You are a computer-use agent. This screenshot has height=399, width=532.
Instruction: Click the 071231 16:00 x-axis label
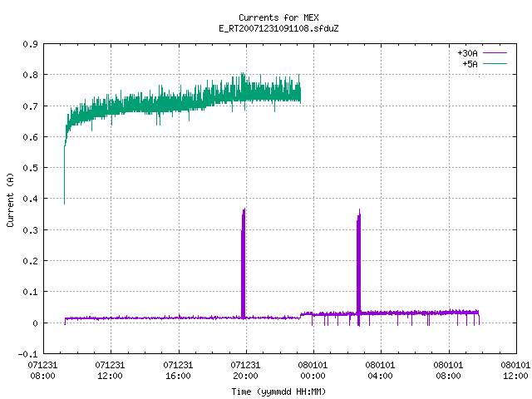tap(178, 371)
